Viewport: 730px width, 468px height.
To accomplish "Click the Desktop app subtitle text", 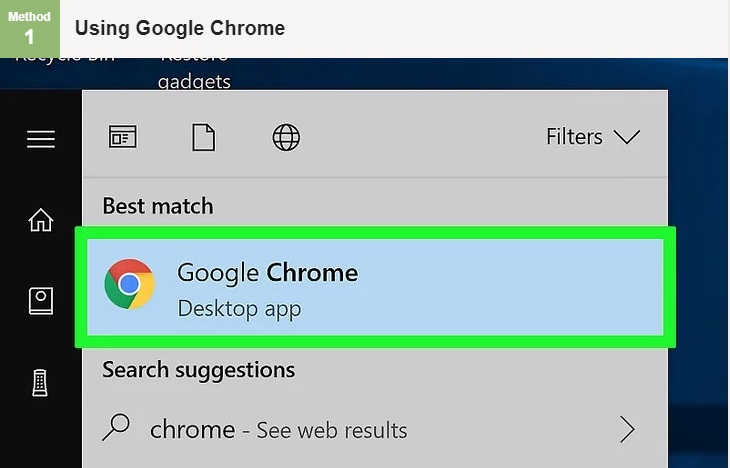I will [x=239, y=309].
